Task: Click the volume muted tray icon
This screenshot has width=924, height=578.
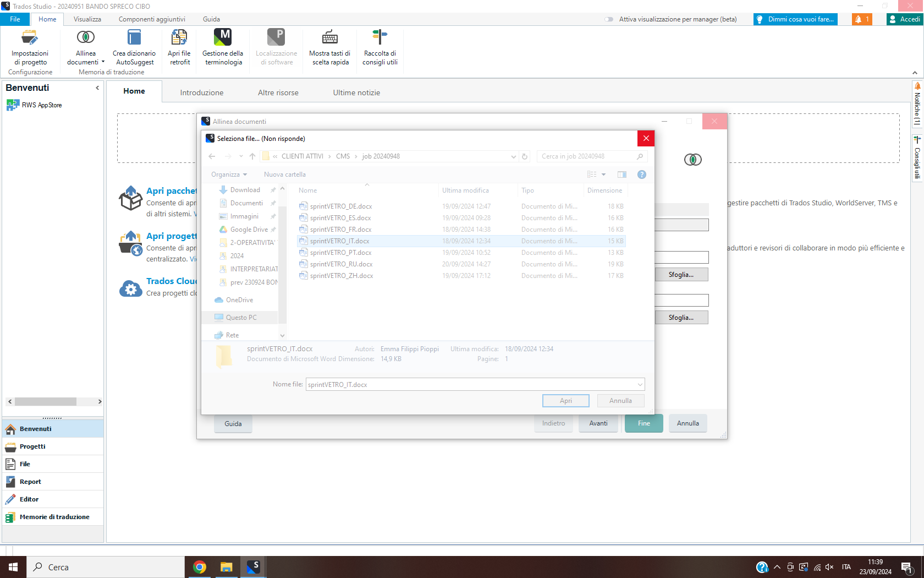Action: pos(829,567)
